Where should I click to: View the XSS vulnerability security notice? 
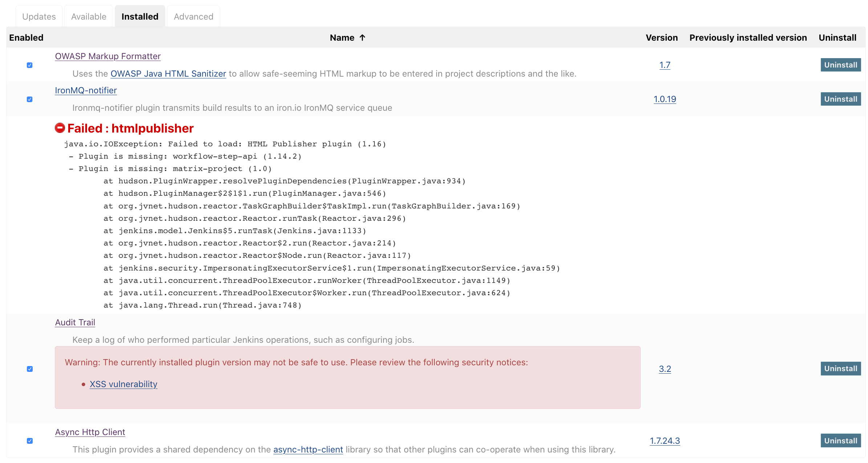(123, 384)
